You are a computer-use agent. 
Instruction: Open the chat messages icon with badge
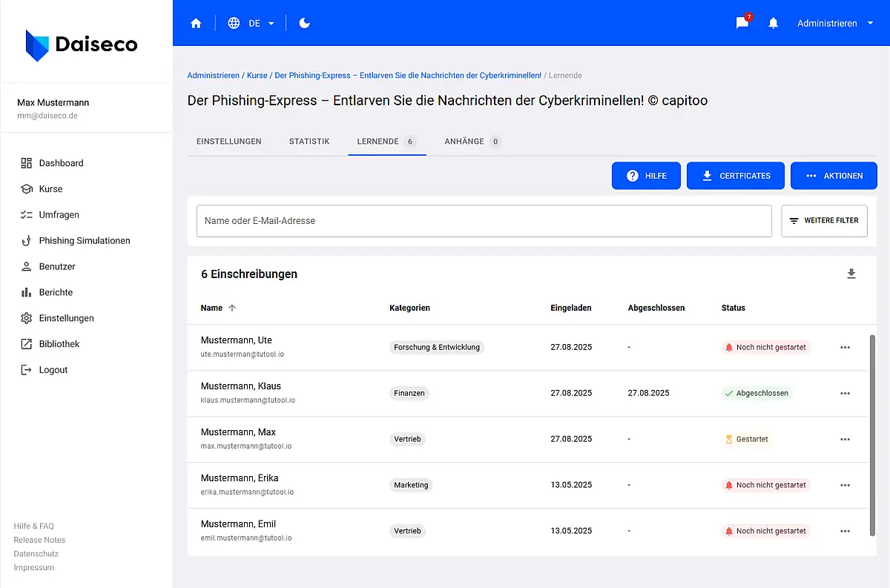[742, 23]
